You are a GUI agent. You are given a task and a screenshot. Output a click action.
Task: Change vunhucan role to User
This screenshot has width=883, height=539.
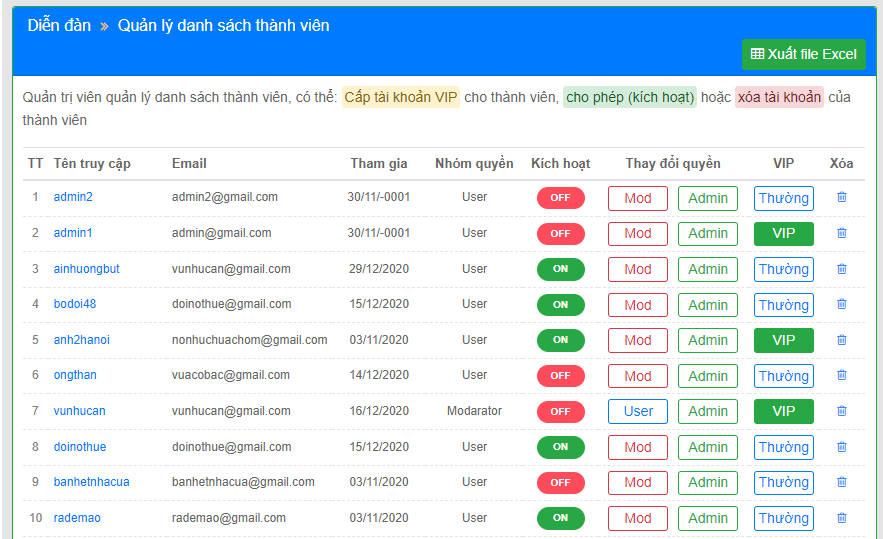tap(637, 411)
